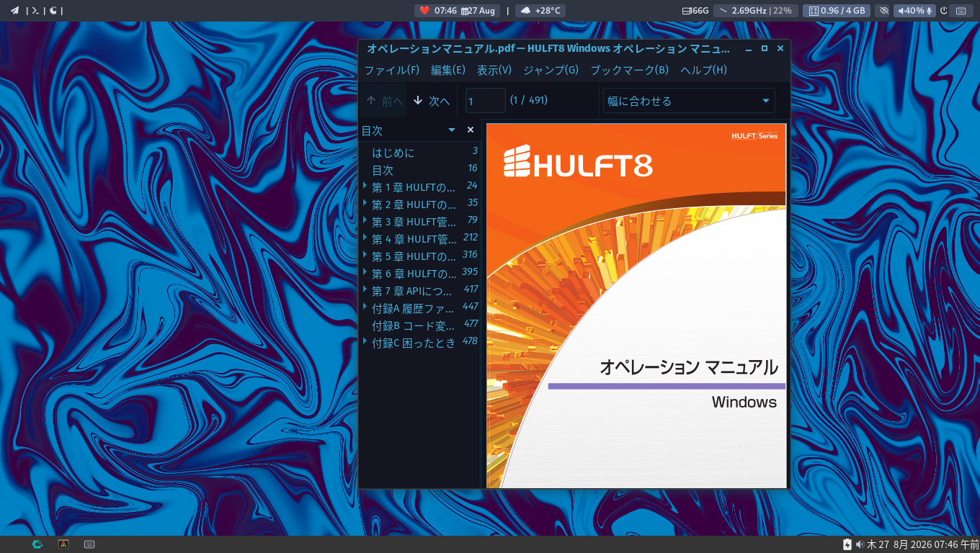Screen dimensions: 980x553
Task: Open the terminal prompt icon in top panel
Action: tap(35, 10)
